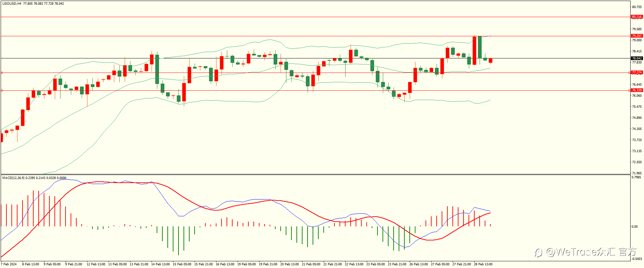The width and height of the screenshot is (644, 268).
Task: Click the 74.890 price scale value
Action: 637,118
